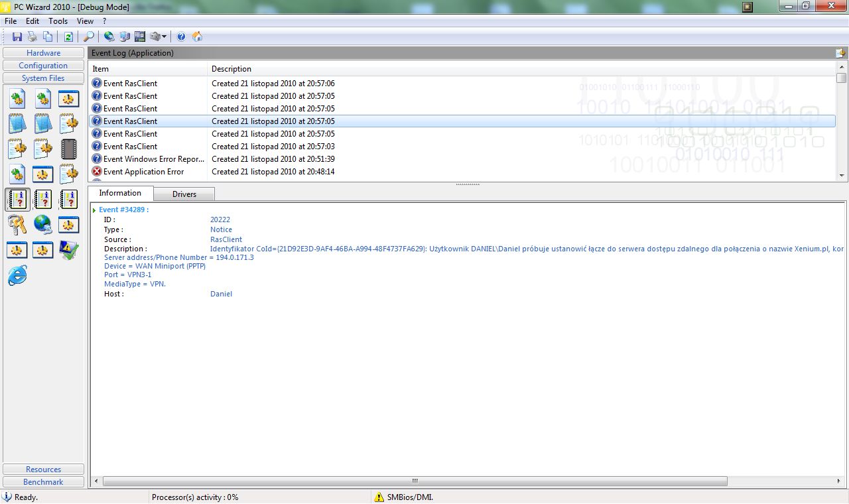Viewport: 849px width, 504px height.
Task: Click the 'MediaType = VPN.' line
Action: (135, 284)
